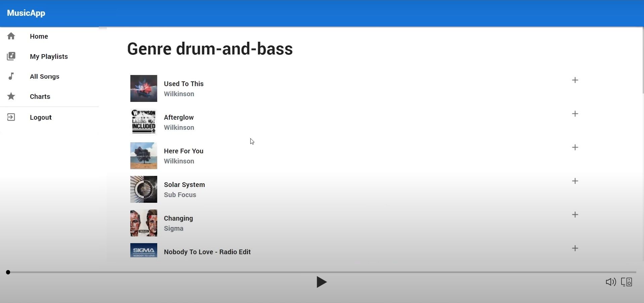
Task: Add Afterglow using its plus icon
Action: click(x=575, y=114)
